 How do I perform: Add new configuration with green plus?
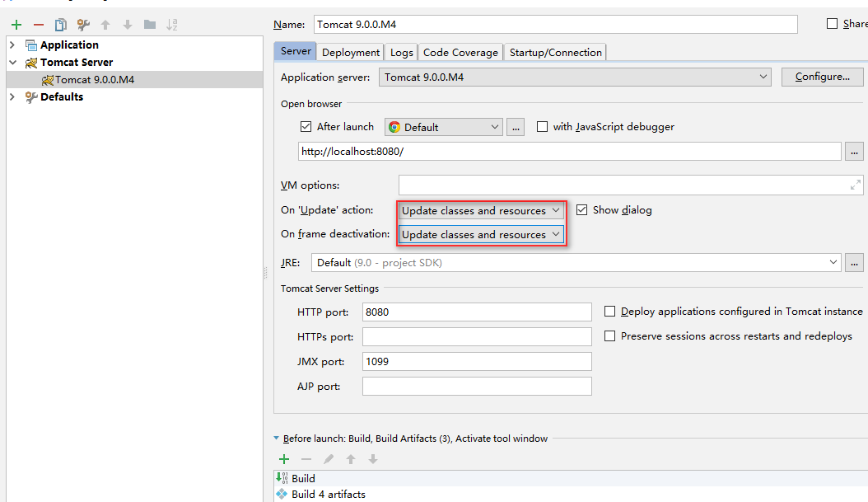[16, 25]
